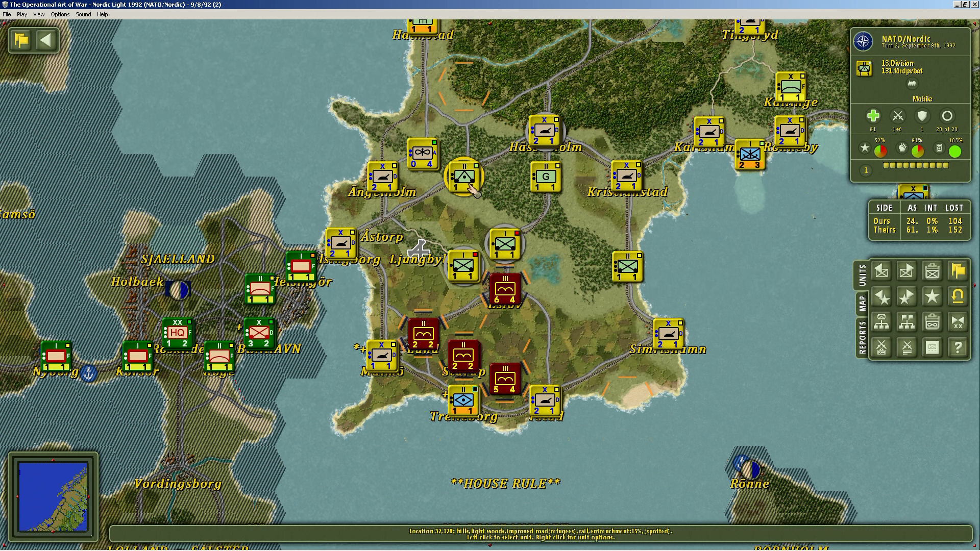Click the back arrow button top-left
The width and height of the screenshot is (980, 551).
coord(45,40)
